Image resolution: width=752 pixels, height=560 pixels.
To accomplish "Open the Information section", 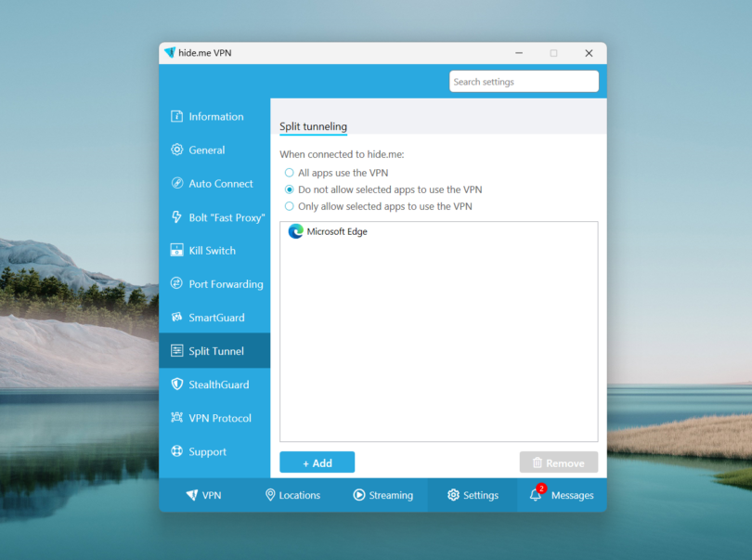I will click(212, 116).
